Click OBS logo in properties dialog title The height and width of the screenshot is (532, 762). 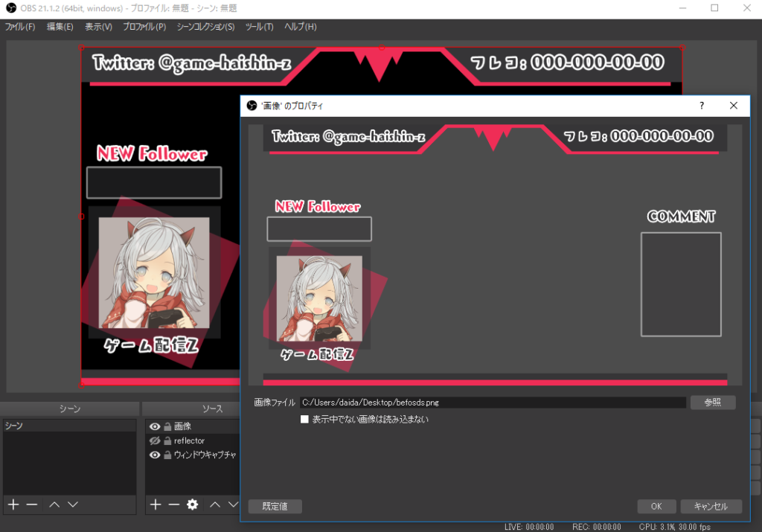(252, 106)
